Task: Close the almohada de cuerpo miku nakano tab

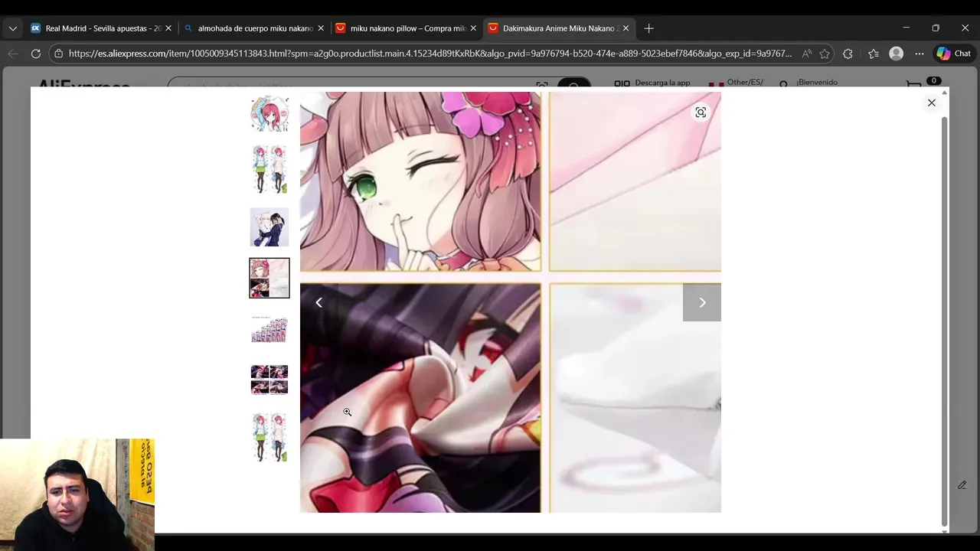Action: pyautogui.click(x=321, y=28)
